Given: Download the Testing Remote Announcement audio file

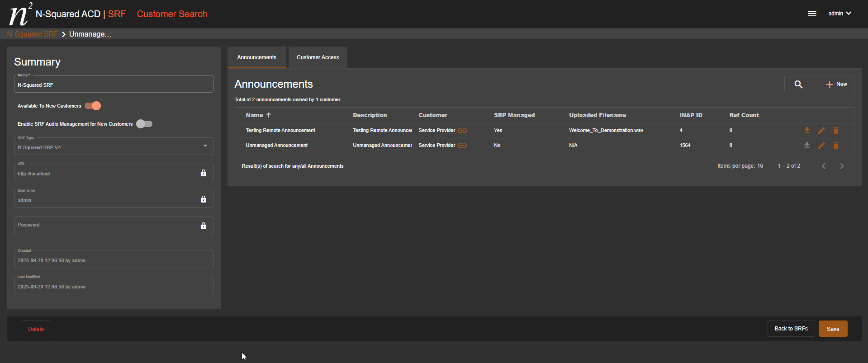Looking at the screenshot, I should click(x=806, y=131).
